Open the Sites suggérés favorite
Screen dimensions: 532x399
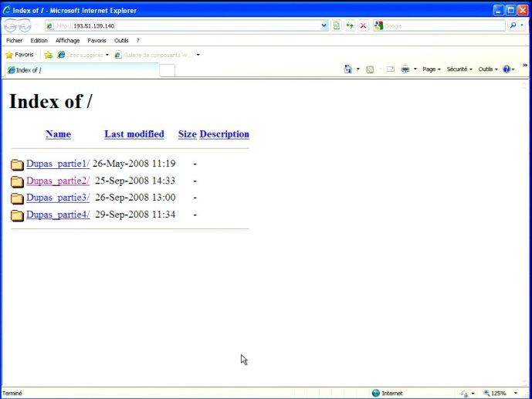coord(80,55)
